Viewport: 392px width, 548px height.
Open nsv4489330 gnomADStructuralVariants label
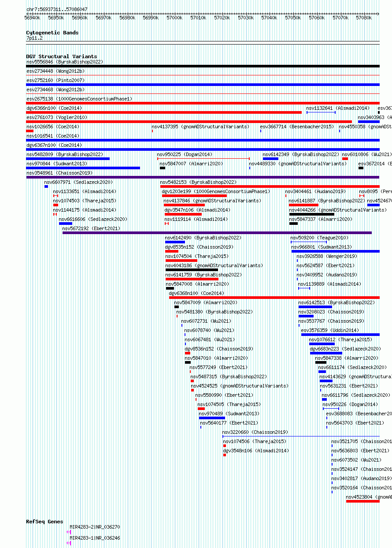pyautogui.click(x=298, y=164)
